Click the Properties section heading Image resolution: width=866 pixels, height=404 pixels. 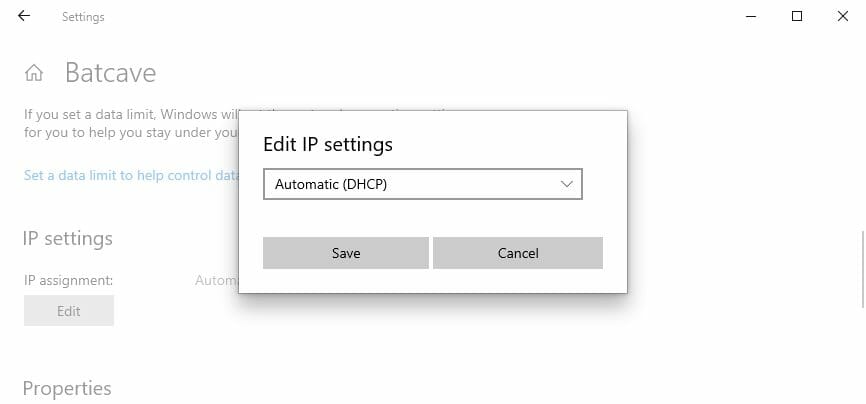tap(67, 389)
